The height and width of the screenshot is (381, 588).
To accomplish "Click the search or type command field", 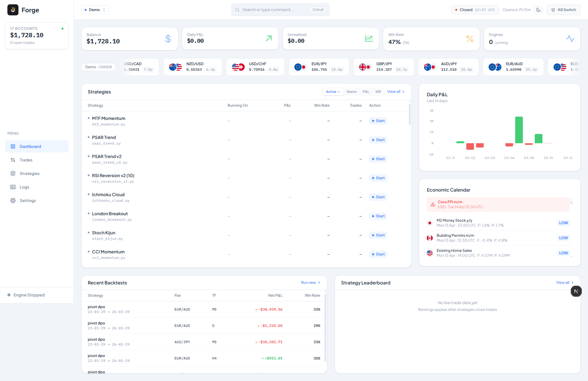I will [x=276, y=10].
